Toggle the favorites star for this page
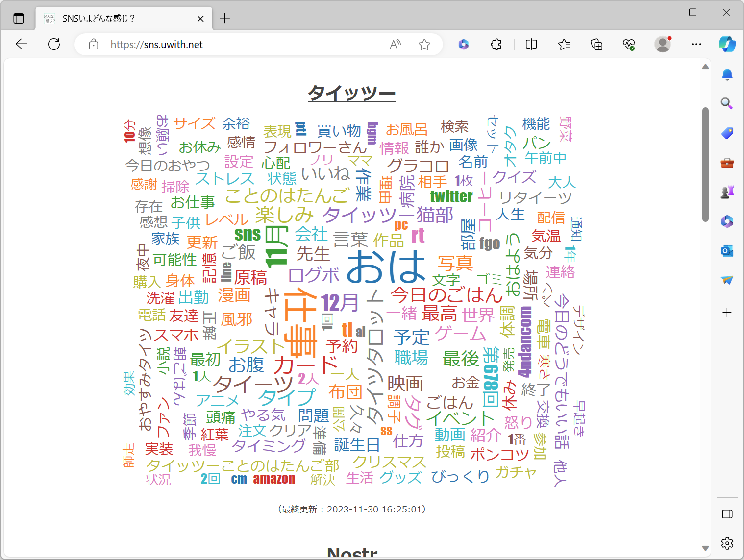 pos(424,44)
